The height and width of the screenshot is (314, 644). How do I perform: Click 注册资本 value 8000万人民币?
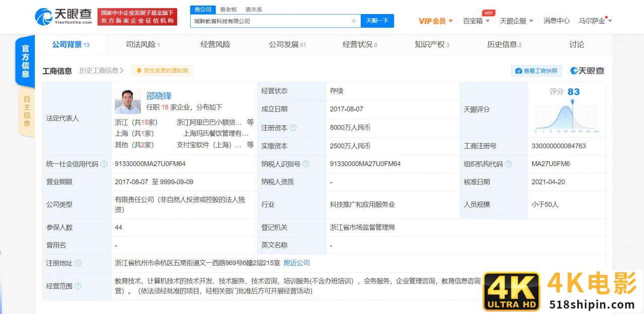coord(350,128)
